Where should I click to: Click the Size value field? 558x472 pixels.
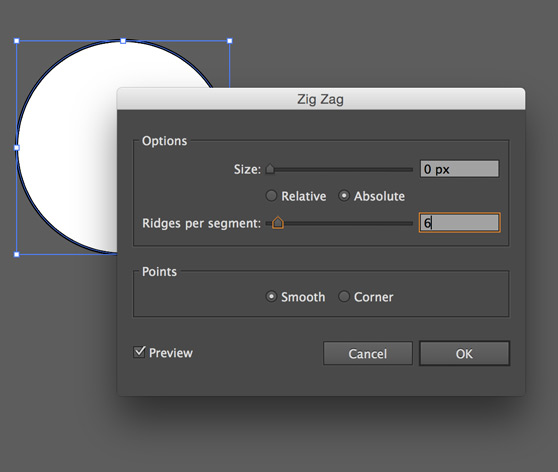pyautogui.click(x=459, y=169)
